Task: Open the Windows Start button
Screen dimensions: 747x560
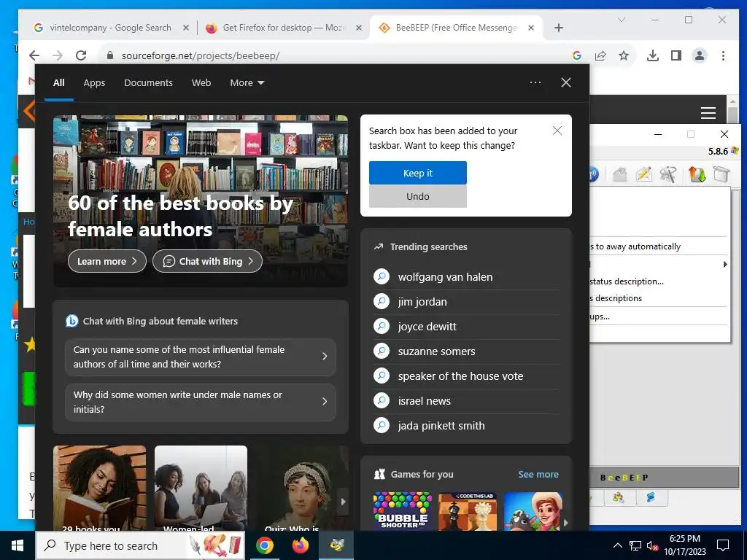Action: [x=18, y=545]
